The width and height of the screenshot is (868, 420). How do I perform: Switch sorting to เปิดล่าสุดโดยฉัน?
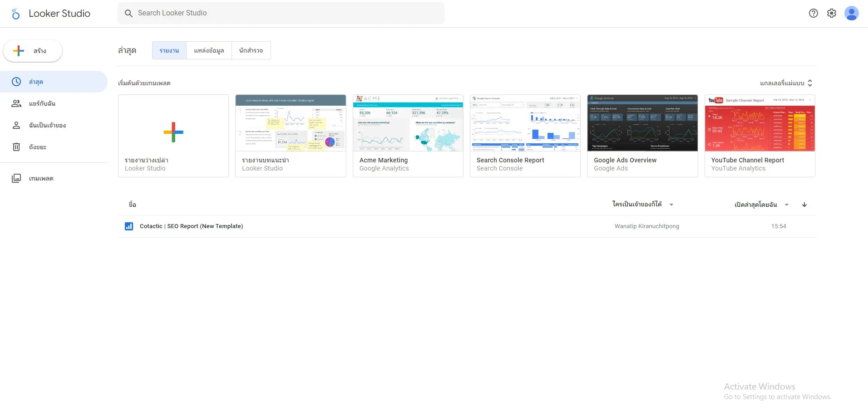click(756, 204)
